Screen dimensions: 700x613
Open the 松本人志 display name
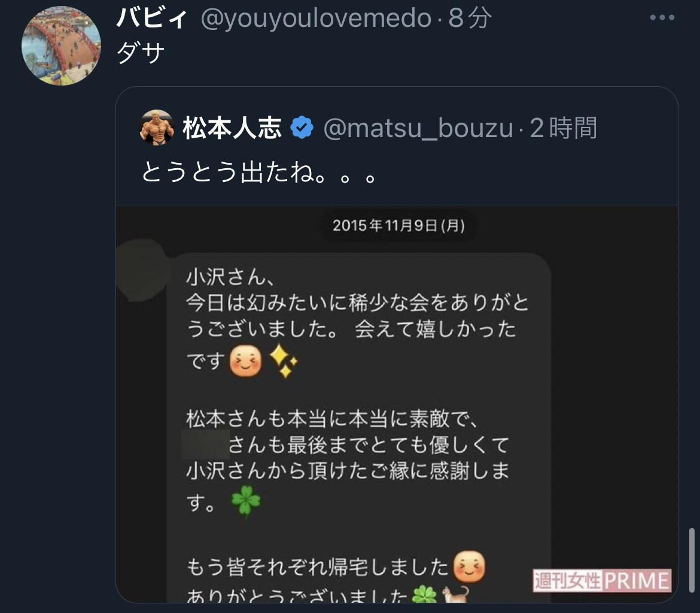(232, 128)
